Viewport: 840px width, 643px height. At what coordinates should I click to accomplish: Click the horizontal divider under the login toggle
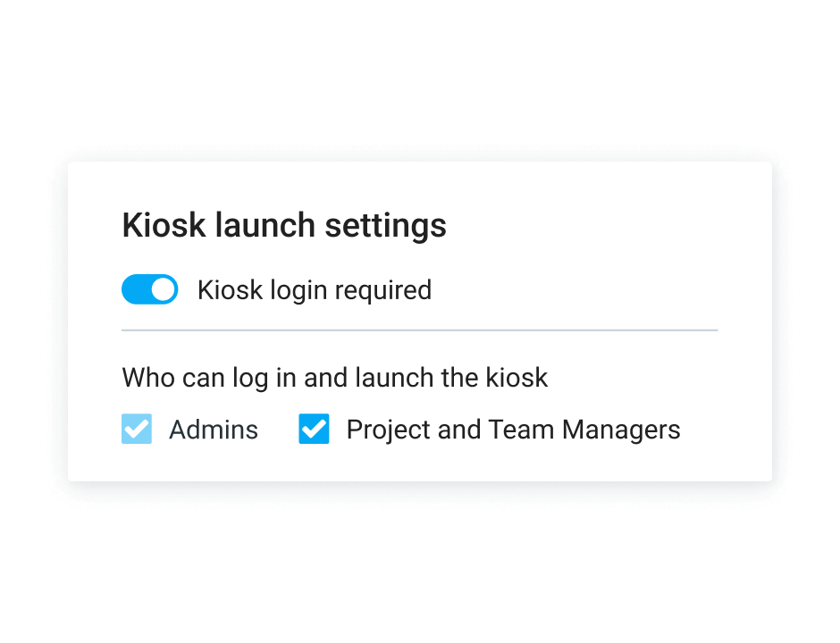coord(419,330)
